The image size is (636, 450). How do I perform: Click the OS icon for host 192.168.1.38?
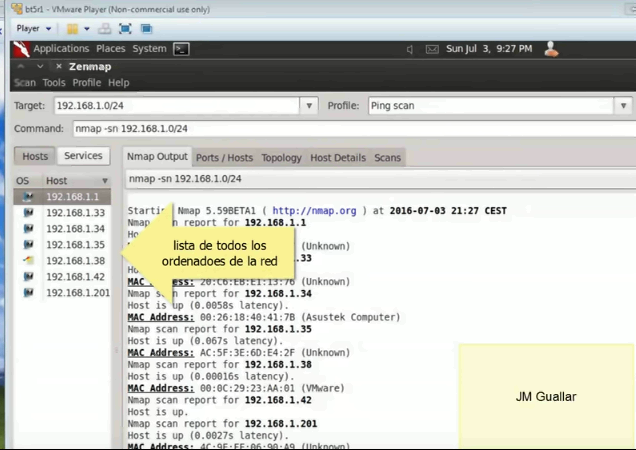(27, 261)
